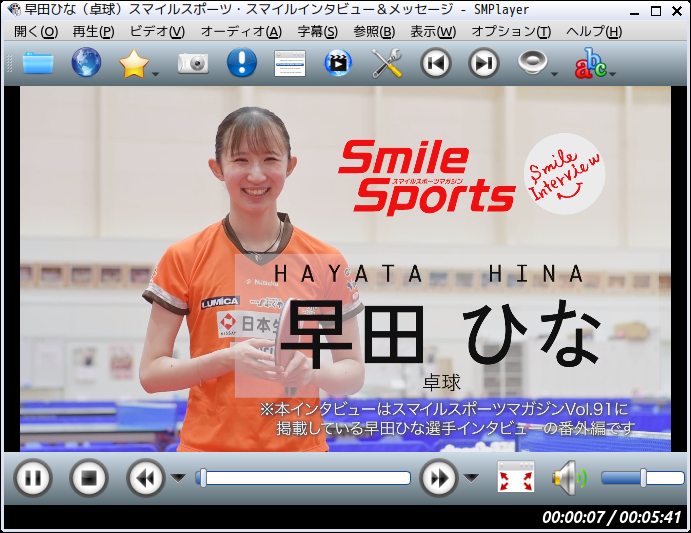The width and height of the screenshot is (691, 533).
Task: Rewind the video with the backward button
Action: [x=146, y=478]
